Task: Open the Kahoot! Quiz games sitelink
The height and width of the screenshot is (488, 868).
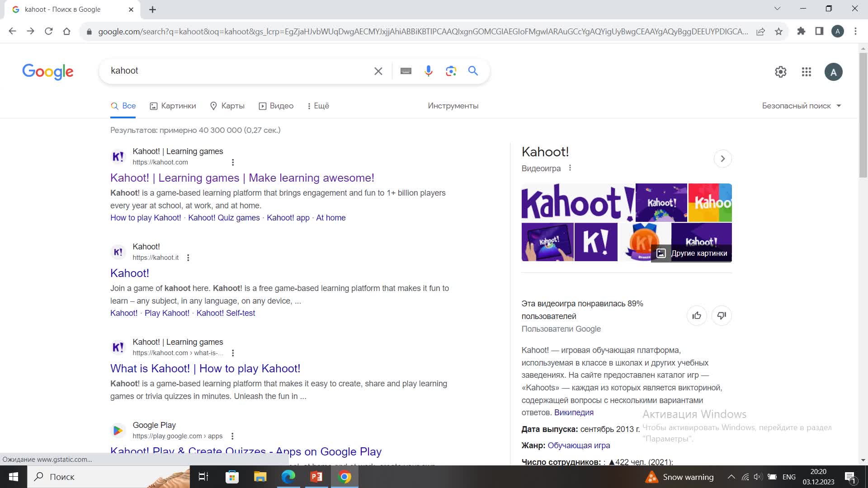Action: [x=224, y=218]
